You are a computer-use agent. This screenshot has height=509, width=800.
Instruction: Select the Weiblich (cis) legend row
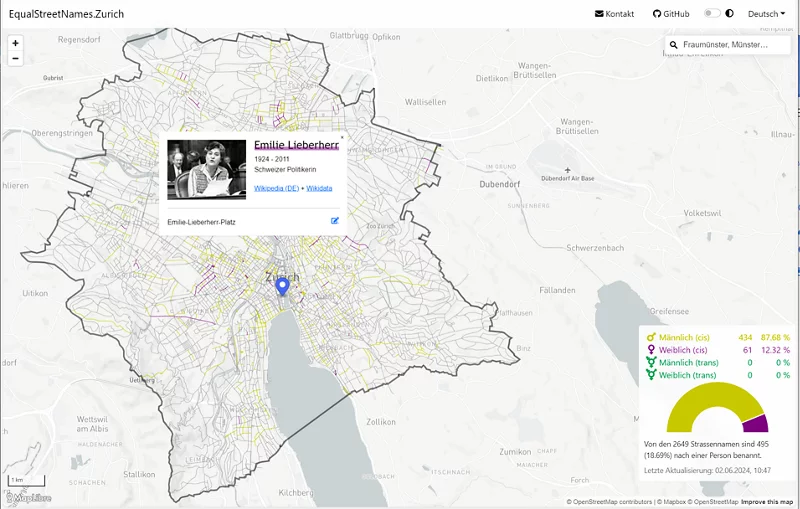[x=718, y=350]
